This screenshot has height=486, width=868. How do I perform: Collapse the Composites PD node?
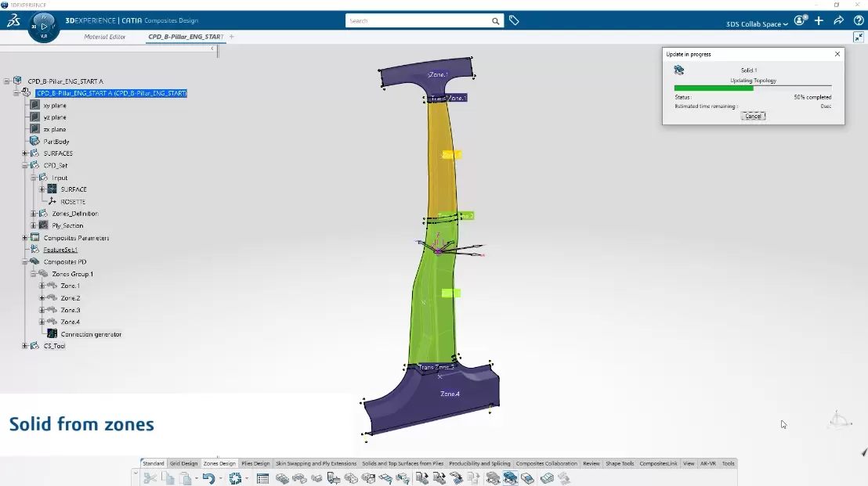click(x=25, y=262)
